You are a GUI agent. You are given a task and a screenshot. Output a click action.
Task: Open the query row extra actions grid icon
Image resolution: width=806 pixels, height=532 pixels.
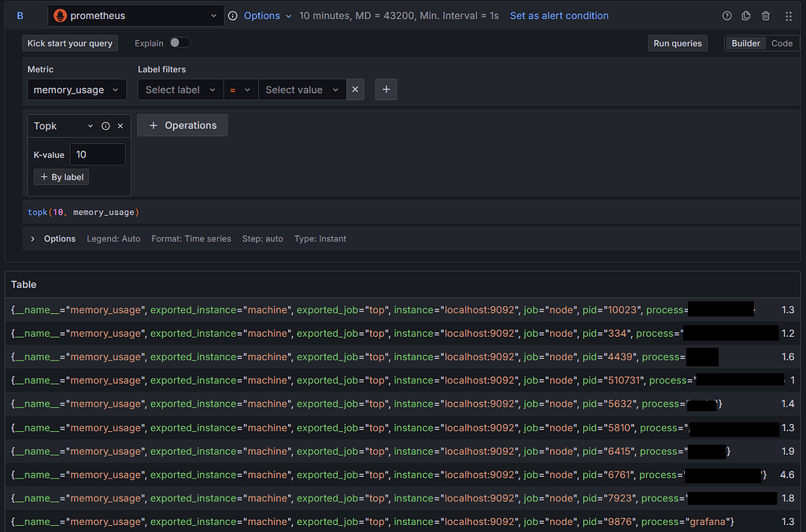pos(789,15)
